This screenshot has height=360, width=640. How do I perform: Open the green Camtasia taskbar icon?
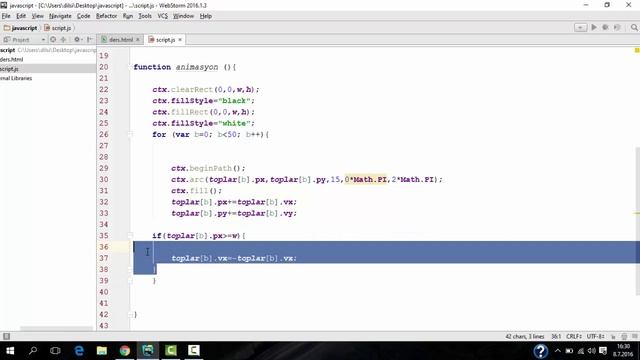click(171, 351)
